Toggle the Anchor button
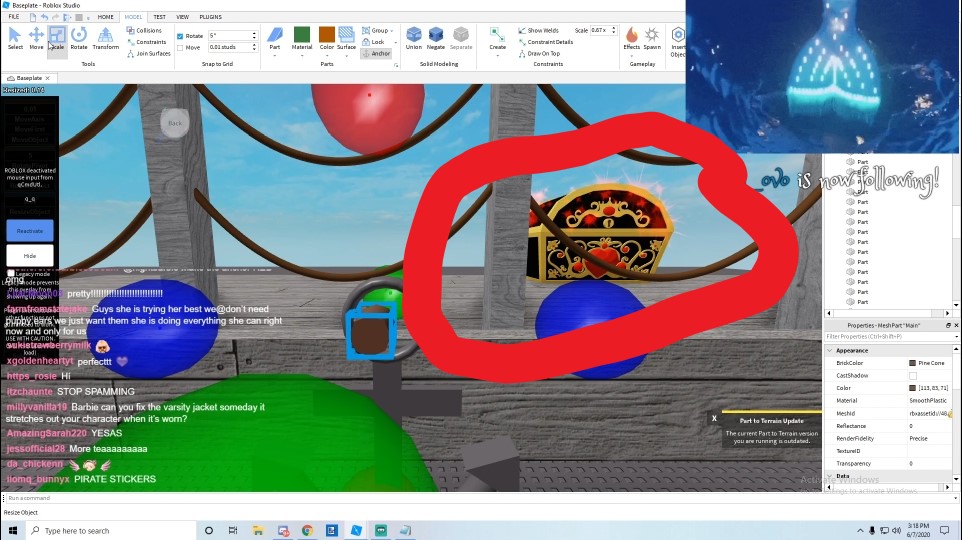The width and height of the screenshot is (962, 540). click(376, 53)
